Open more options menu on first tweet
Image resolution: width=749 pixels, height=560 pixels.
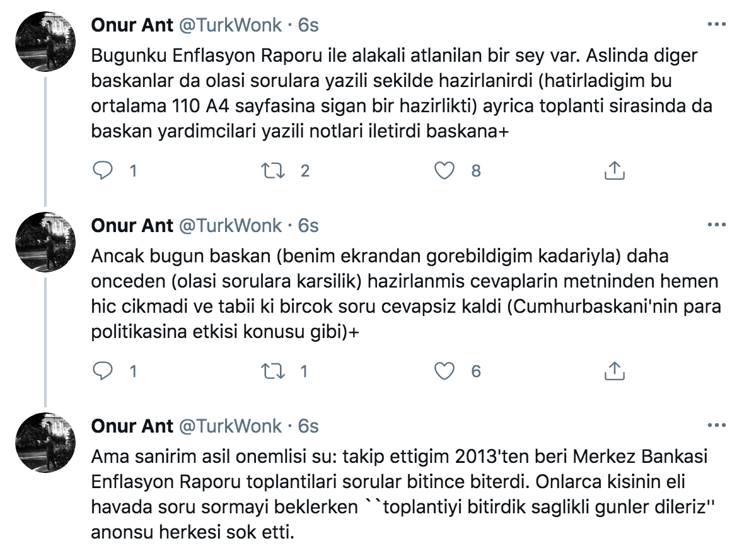coord(717,25)
